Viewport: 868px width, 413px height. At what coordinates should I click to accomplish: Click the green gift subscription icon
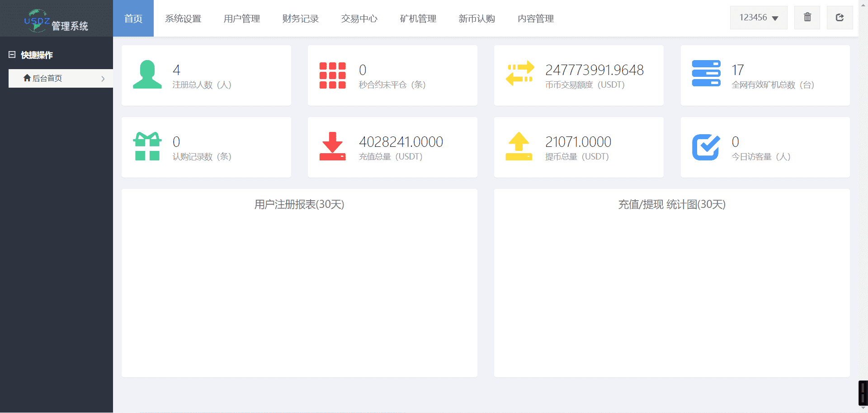(x=147, y=146)
